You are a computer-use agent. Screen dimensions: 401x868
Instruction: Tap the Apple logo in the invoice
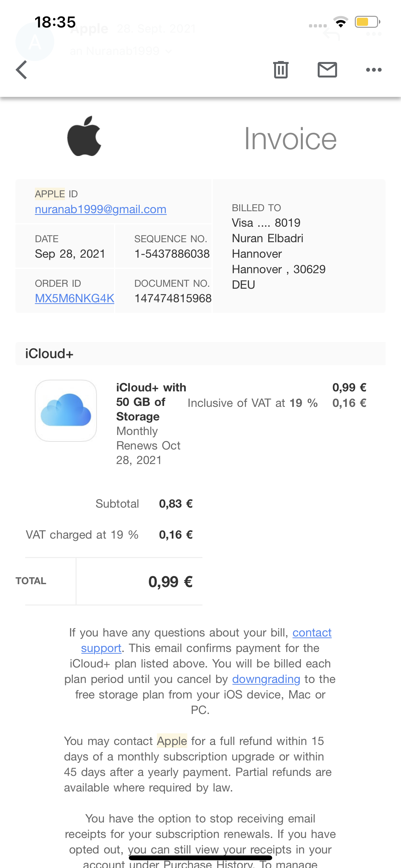pos(84,137)
